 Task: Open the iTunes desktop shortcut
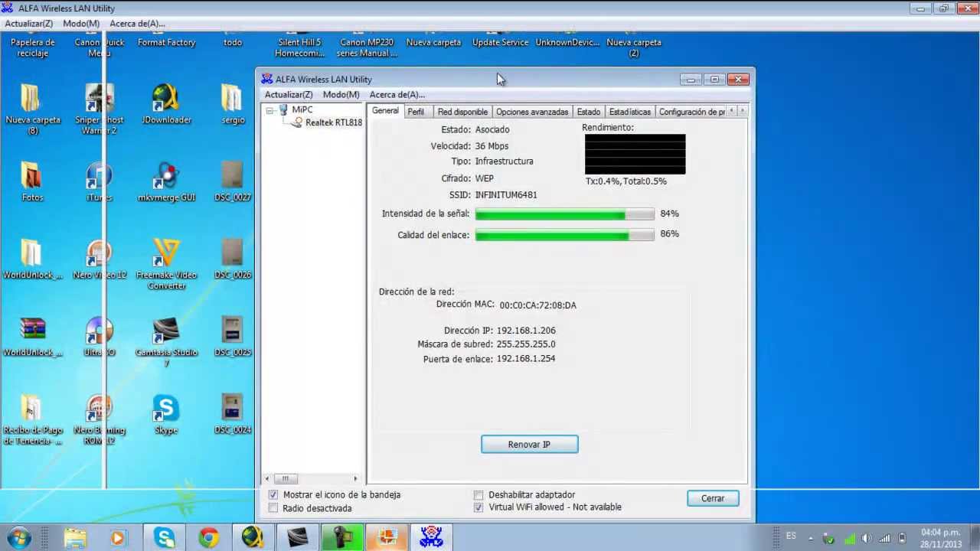[x=100, y=181]
